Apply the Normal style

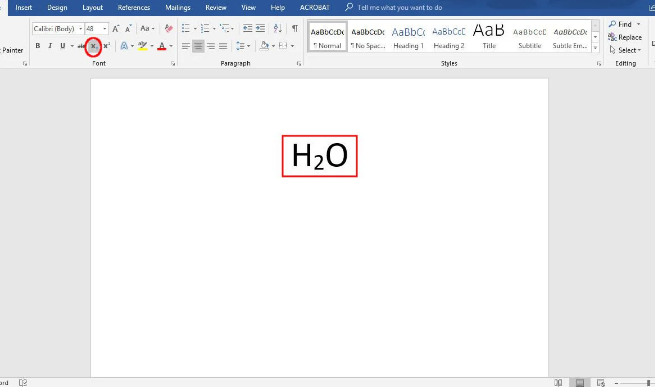(328, 37)
